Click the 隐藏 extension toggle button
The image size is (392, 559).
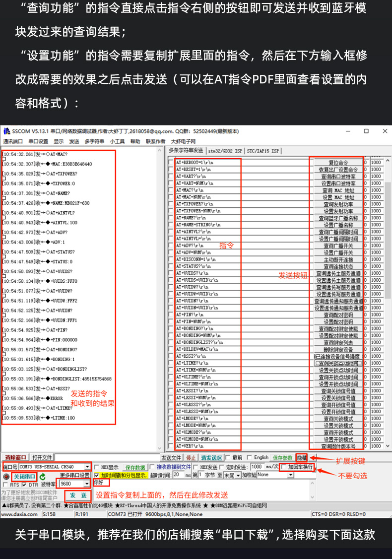301,457
